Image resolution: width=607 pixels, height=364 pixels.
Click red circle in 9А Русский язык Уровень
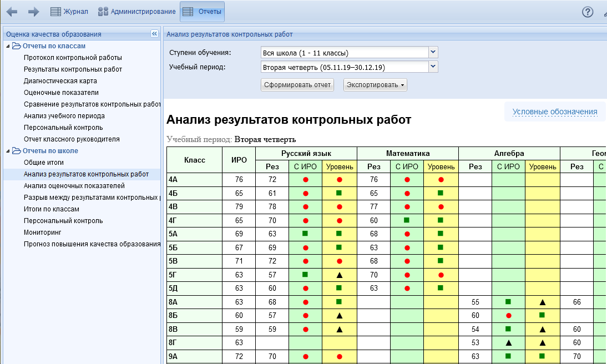tap(340, 357)
